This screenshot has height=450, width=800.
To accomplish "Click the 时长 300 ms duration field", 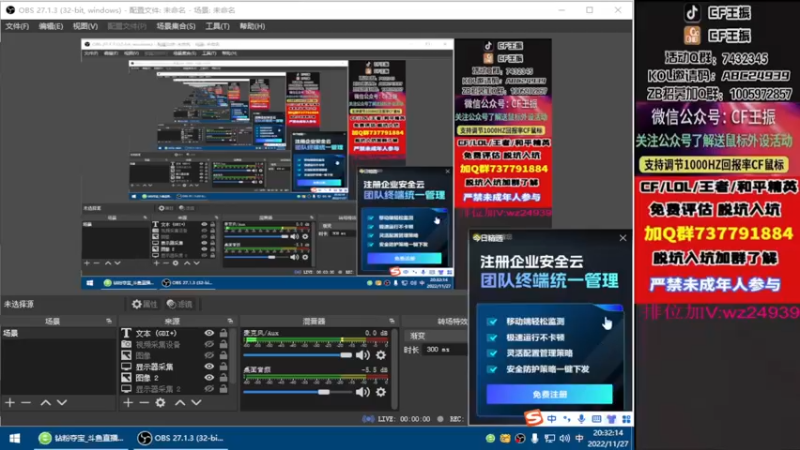I will point(445,349).
